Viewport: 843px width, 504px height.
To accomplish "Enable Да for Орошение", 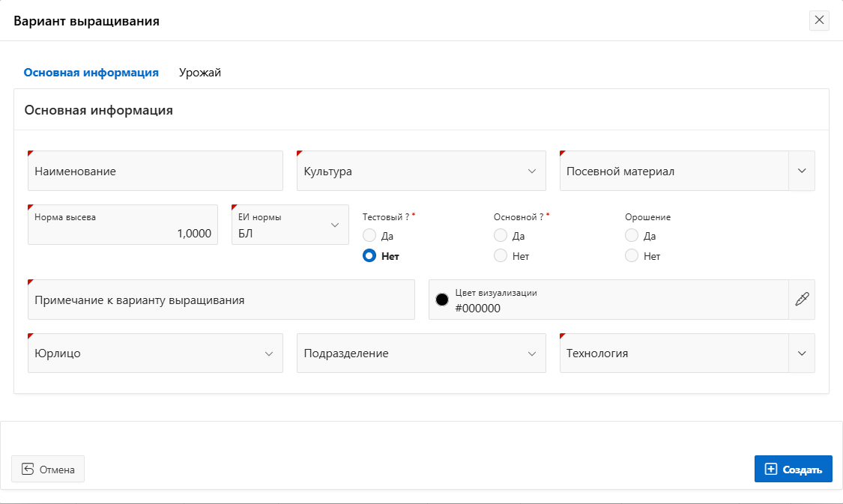I will click(x=632, y=235).
